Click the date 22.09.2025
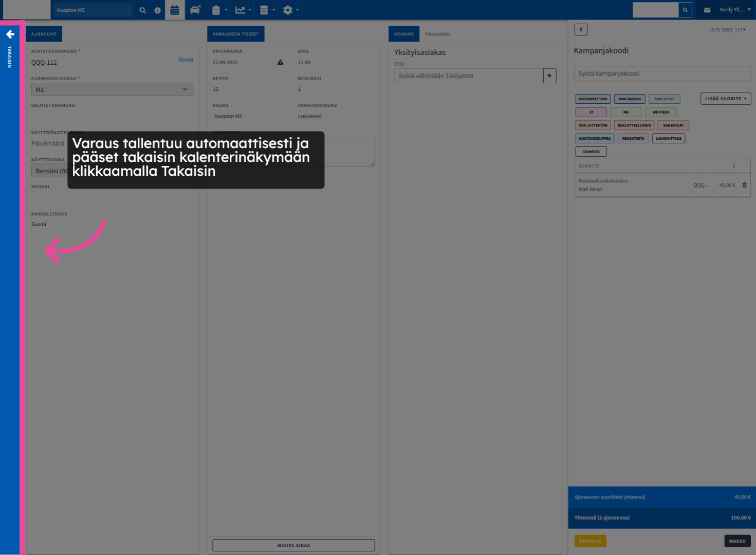This screenshot has width=756, height=555. pos(225,63)
